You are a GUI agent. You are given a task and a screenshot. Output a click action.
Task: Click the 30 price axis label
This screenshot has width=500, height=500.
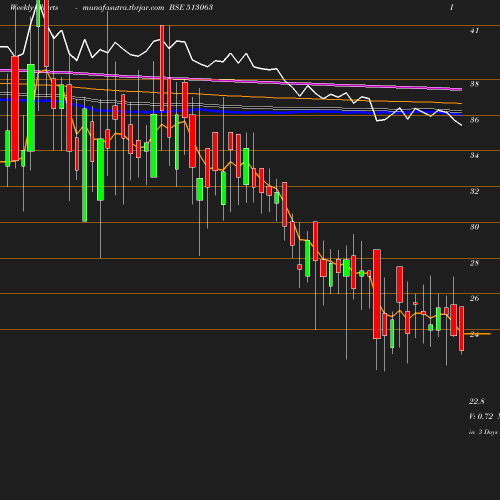coord(474,227)
